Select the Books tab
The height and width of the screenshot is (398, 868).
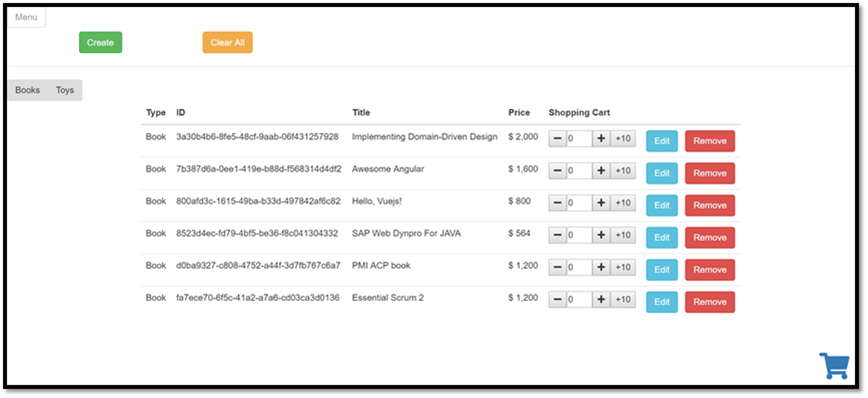pos(27,89)
